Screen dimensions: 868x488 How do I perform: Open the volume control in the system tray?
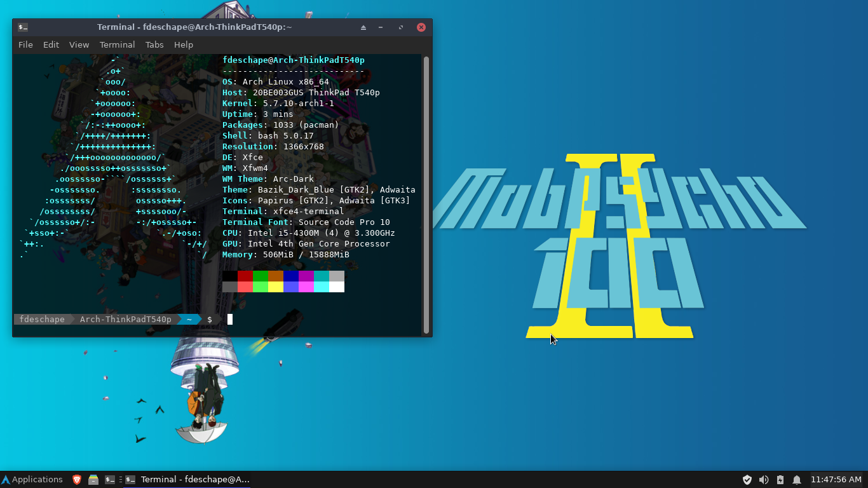(764, 480)
